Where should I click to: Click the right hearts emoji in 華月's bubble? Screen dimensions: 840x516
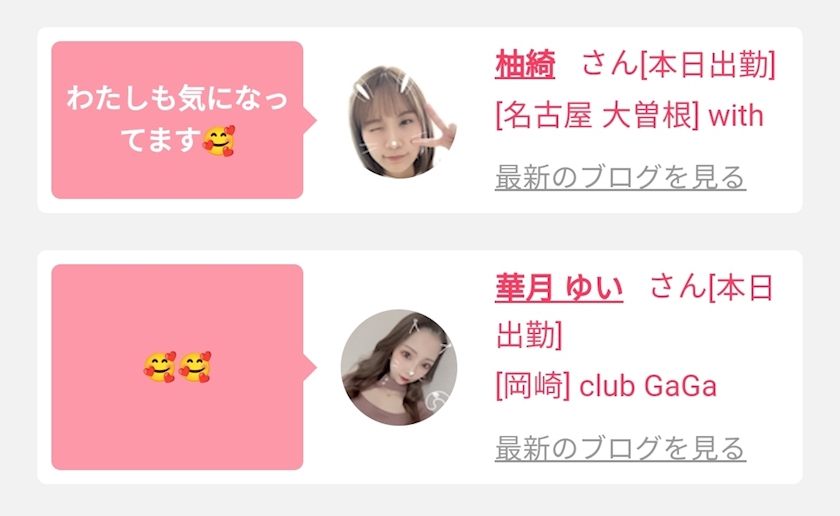point(195,367)
